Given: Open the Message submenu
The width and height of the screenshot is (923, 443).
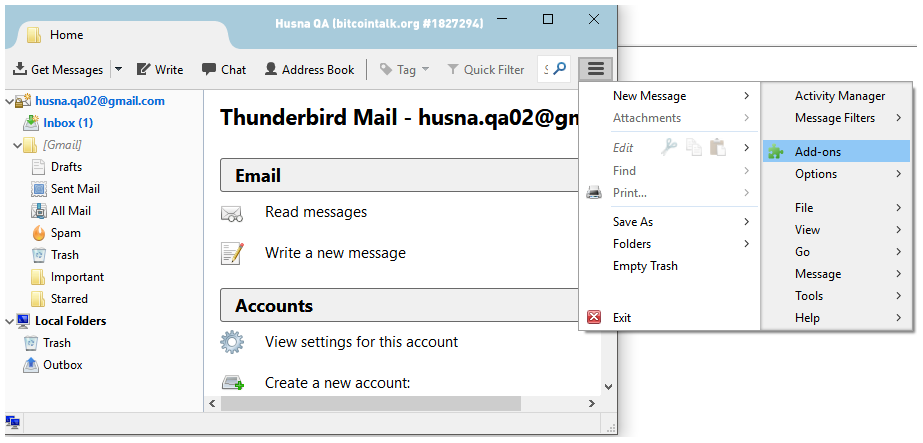Looking at the screenshot, I should click(x=836, y=274).
